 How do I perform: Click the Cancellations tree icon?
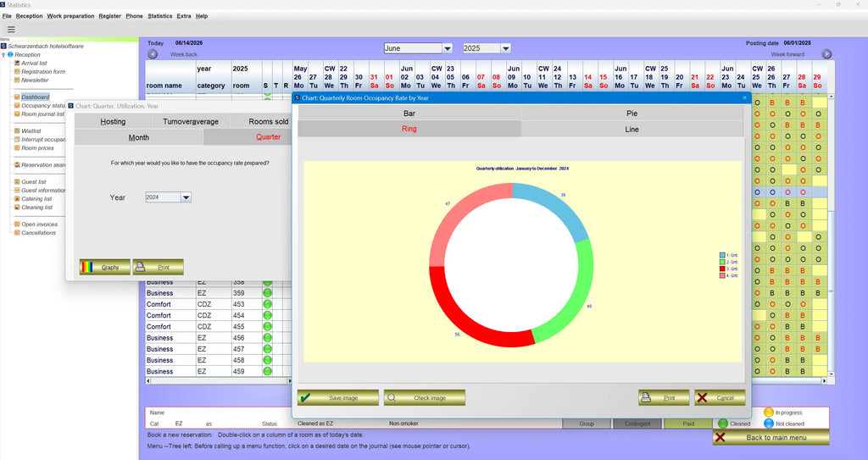click(17, 232)
